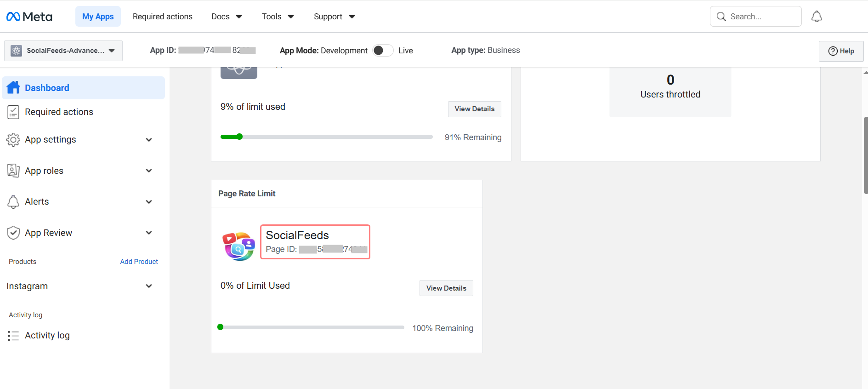Switch to the My Apps tab
The height and width of the screenshot is (389, 868).
(x=98, y=17)
